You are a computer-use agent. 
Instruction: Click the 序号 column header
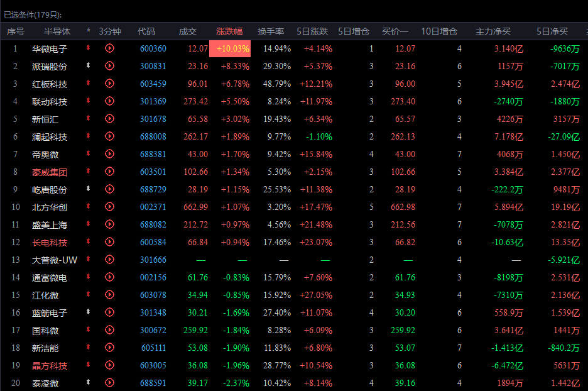[15, 31]
